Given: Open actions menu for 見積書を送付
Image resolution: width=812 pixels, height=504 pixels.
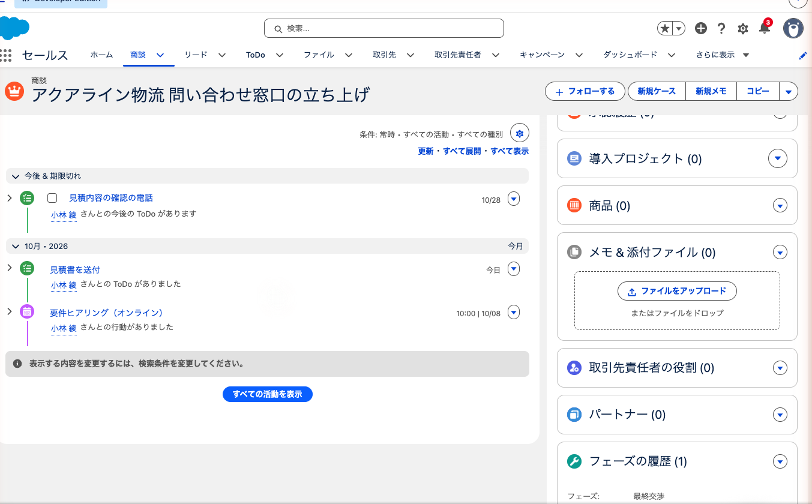Looking at the screenshot, I should [x=514, y=269].
